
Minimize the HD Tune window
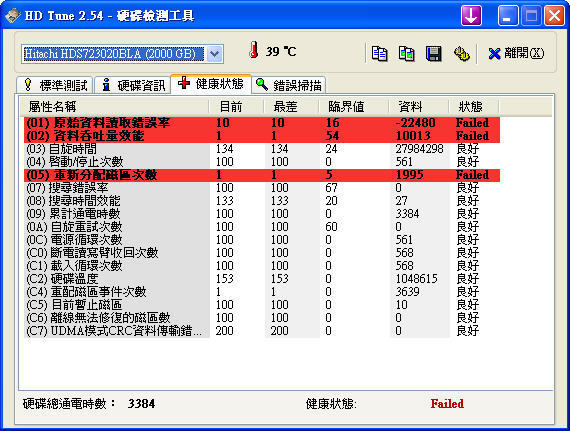click(507, 16)
